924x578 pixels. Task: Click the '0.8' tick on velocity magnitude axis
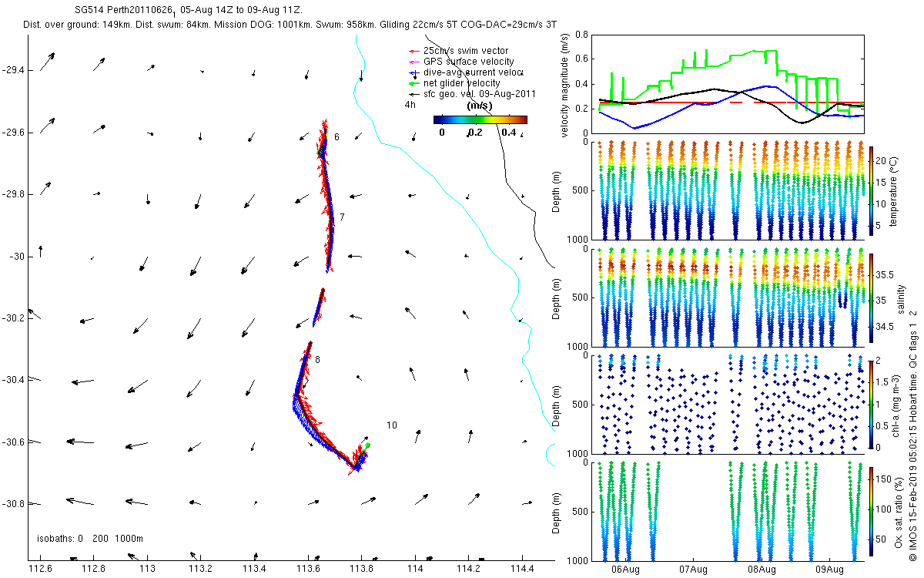(582, 35)
